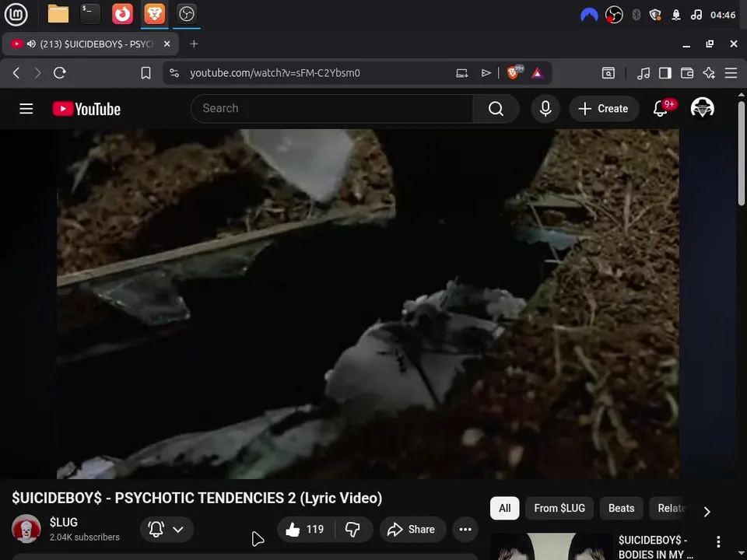This screenshot has width=747, height=560.
Task: Open more actions three-dot button
Action: [x=465, y=529]
